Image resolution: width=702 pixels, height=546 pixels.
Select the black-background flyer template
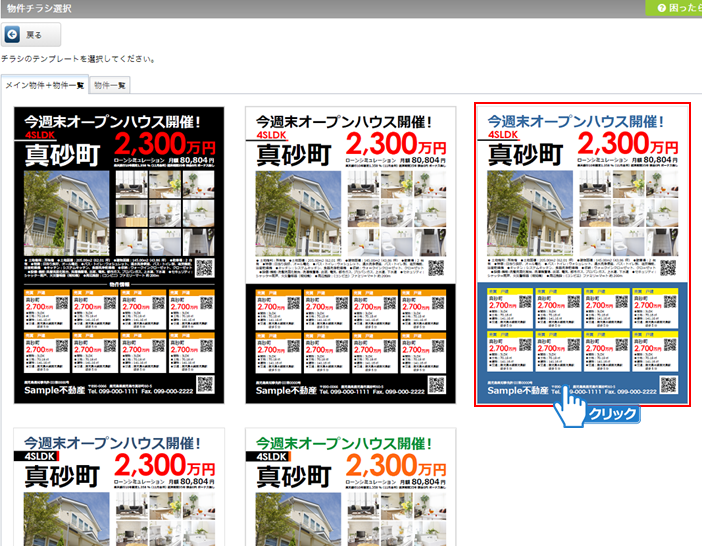(119, 255)
